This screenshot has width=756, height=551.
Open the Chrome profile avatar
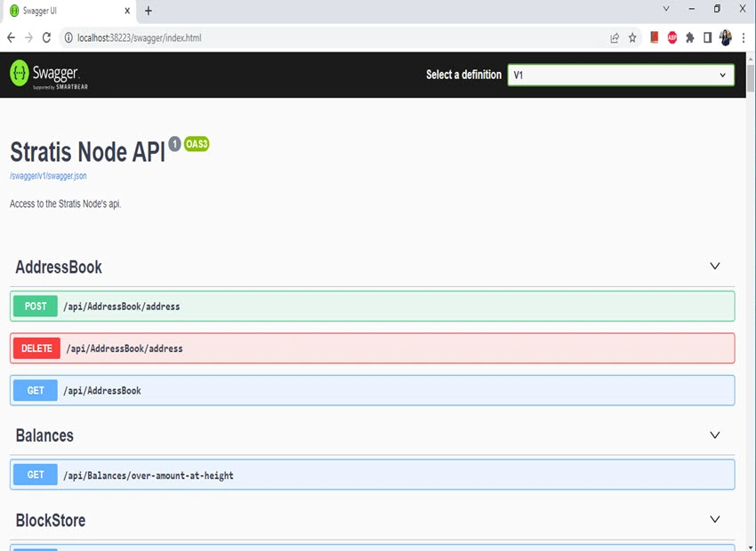[725, 37]
